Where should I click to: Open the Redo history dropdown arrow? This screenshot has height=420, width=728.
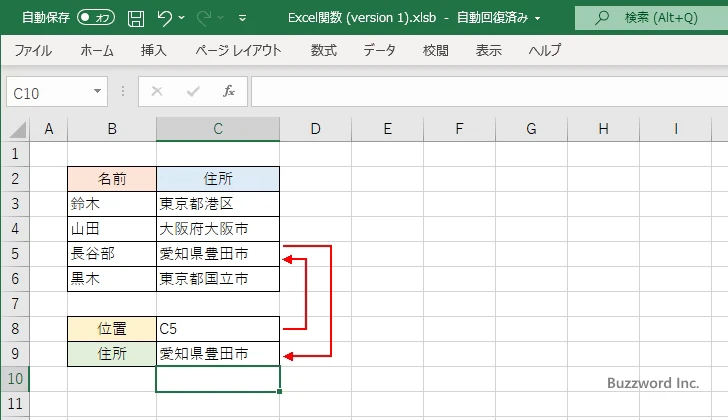[x=221, y=18]
